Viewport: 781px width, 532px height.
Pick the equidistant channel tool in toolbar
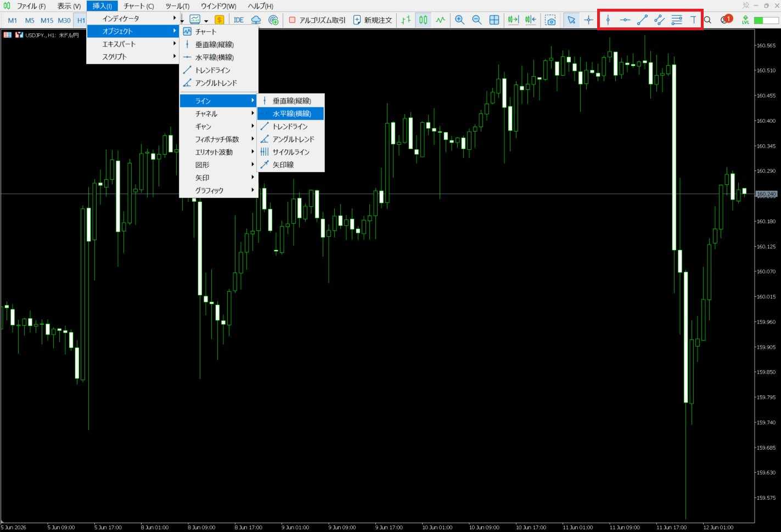(660, 20)
